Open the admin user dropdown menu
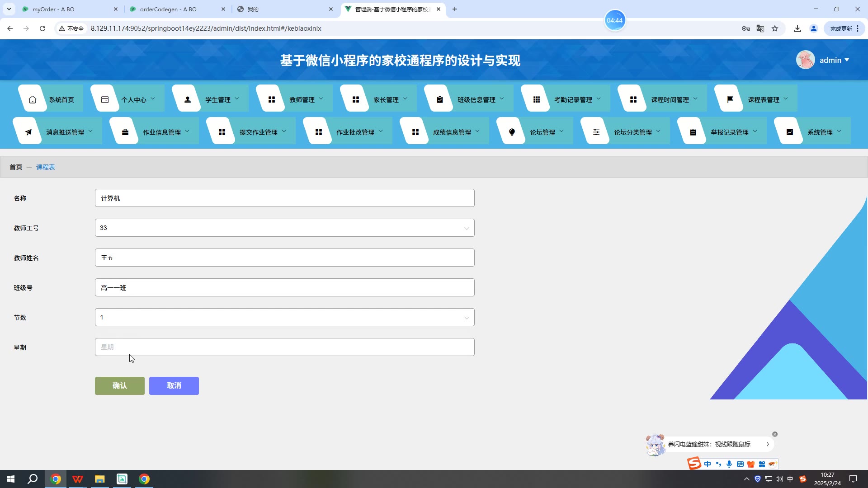 [833, 60]
